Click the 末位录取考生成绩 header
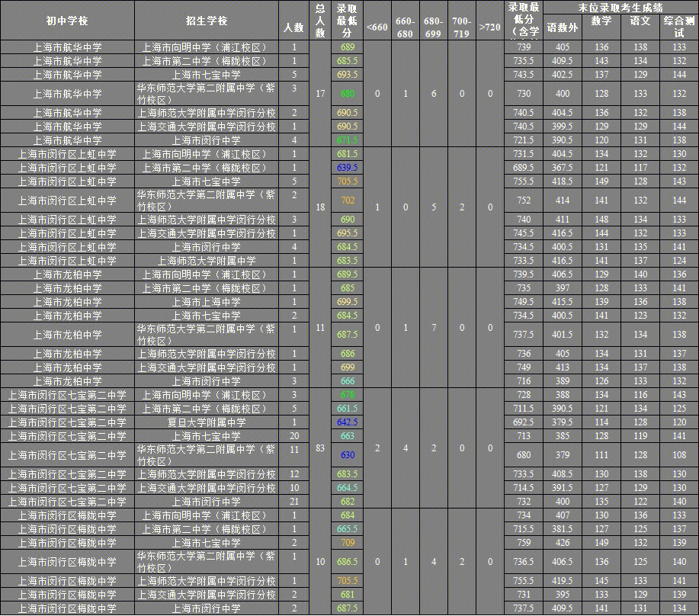The width and height of the screenshot is (699, 616). [620, 8]
